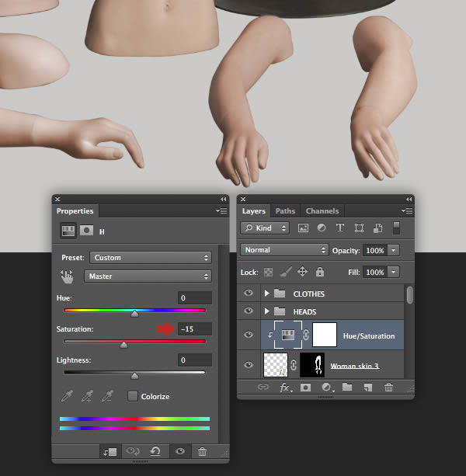Select the Woman skin 3 layer
This screenshot has height=476, width=466.
pyautogui.click(x=356, y=365)
